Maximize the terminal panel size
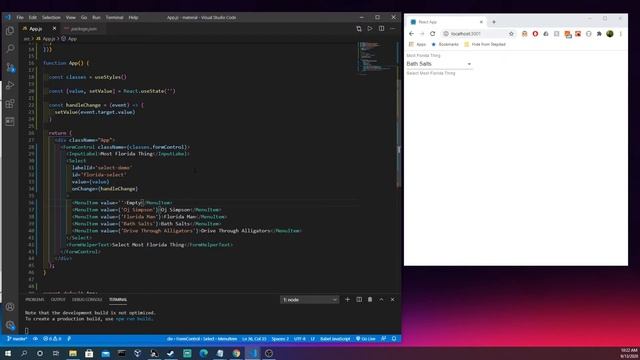 [x=381, y=300]
